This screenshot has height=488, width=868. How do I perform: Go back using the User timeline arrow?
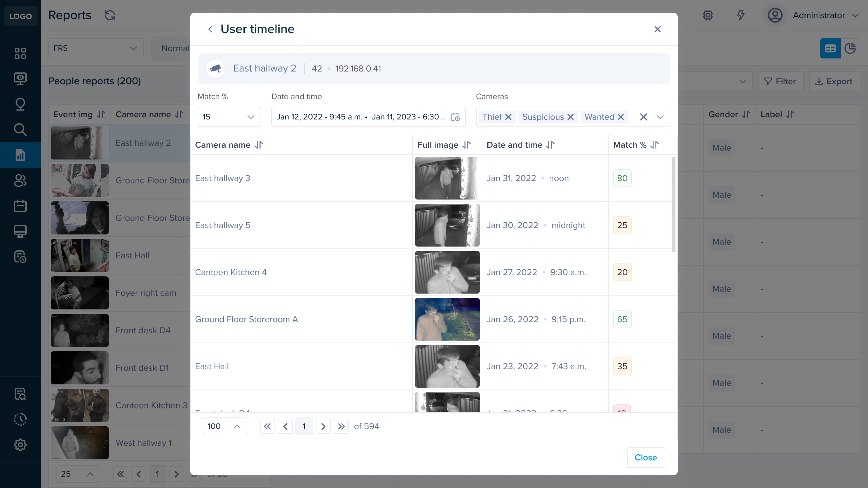210,29
